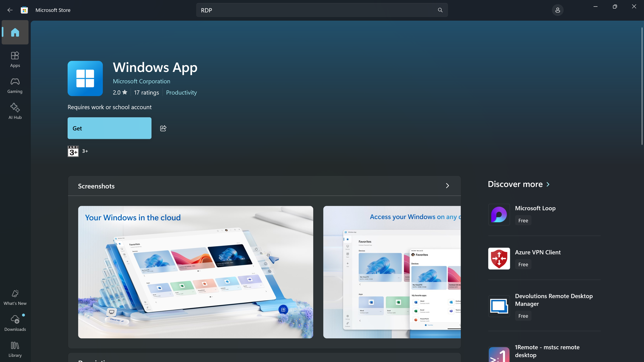Image resolution: width=644 pixels, height=362 pixels.
Task: Open the Downloads page
Action: [15, 323]
